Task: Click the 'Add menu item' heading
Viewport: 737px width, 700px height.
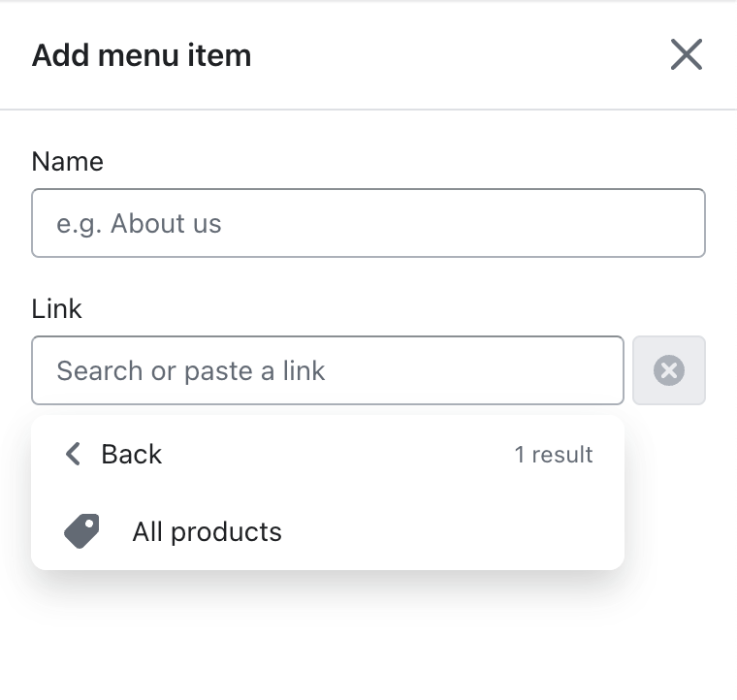Action: point(142,55)
